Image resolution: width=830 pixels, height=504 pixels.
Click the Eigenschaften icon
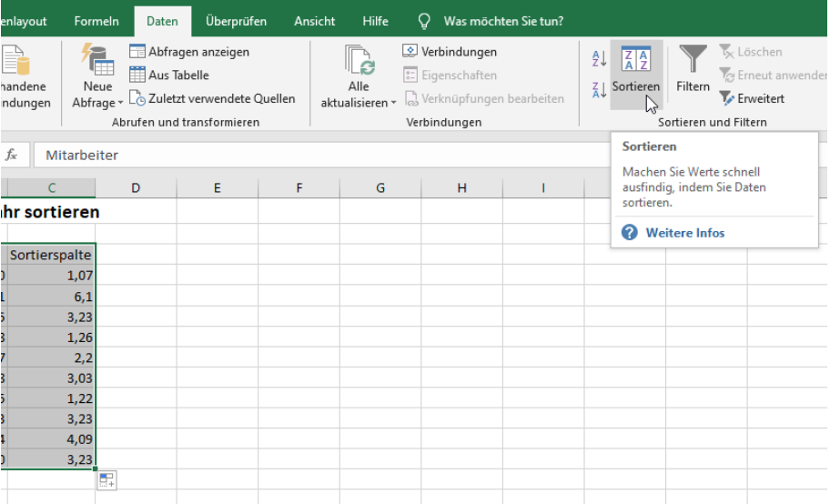click(410, 75)
